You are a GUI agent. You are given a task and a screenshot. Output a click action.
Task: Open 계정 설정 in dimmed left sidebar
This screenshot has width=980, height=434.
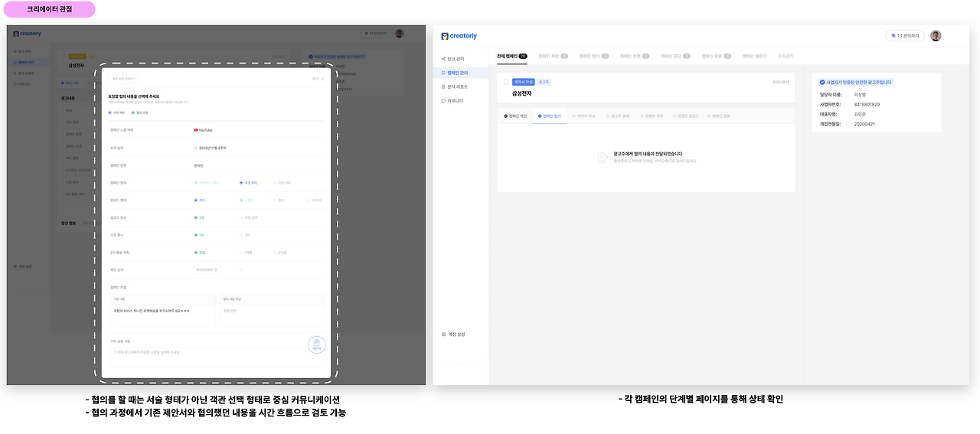point(23,266)
